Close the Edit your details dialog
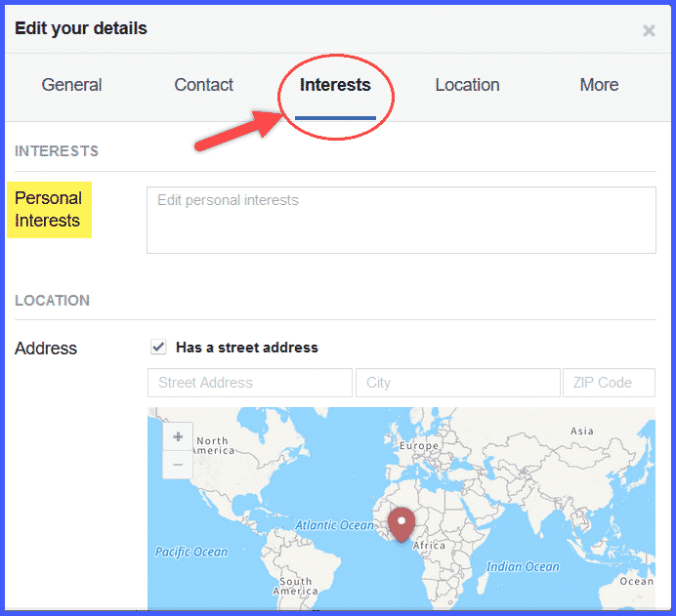Image resolution: width=676 pixels, height=616 pixels. (649, 30)
